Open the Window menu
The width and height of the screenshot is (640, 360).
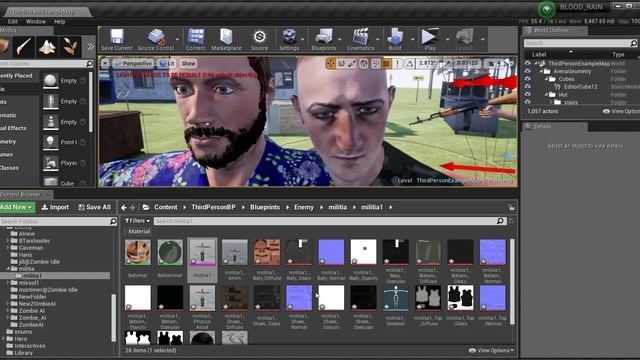click(x=36, y=22)
